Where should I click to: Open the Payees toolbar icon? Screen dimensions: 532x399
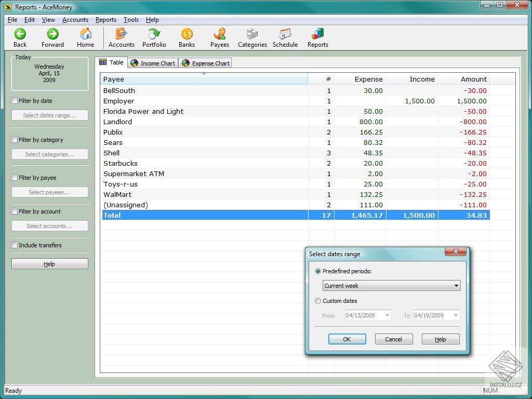220,34
